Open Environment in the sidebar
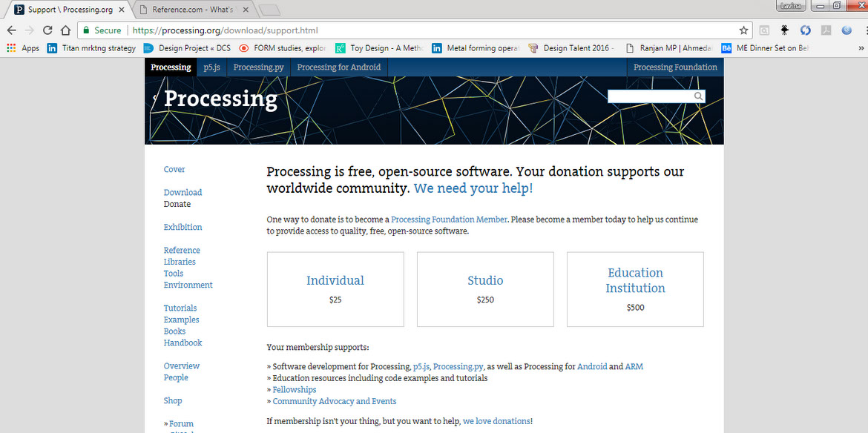 pyautogui.click(x=188, y=285)
